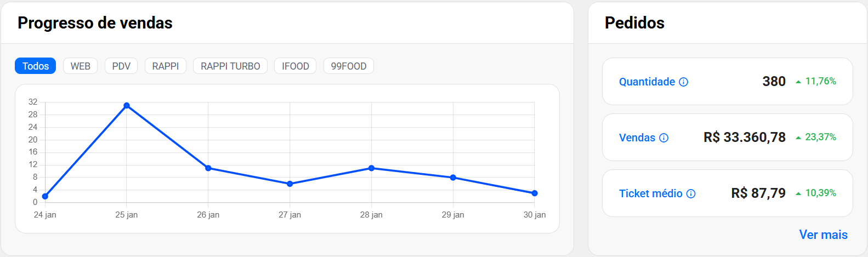Select the RAPPI TURBO filter
This screenshot has width=868, height=257.
click(x=230, y=66)
